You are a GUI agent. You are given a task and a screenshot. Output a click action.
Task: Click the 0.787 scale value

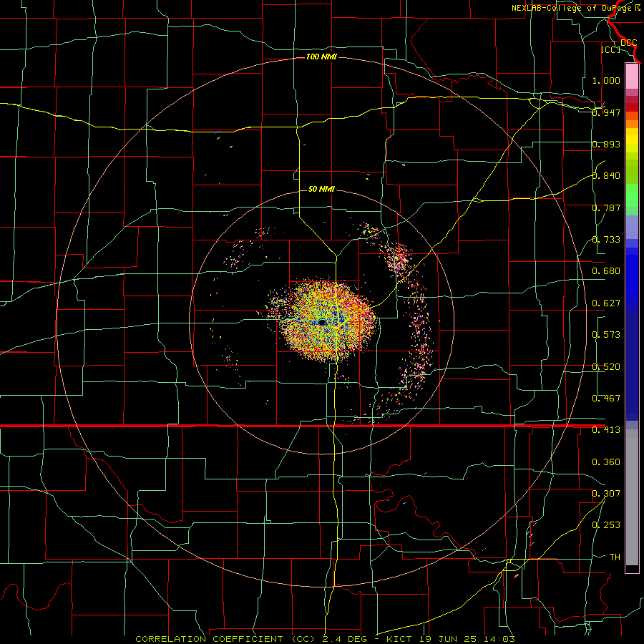(606, 208)
